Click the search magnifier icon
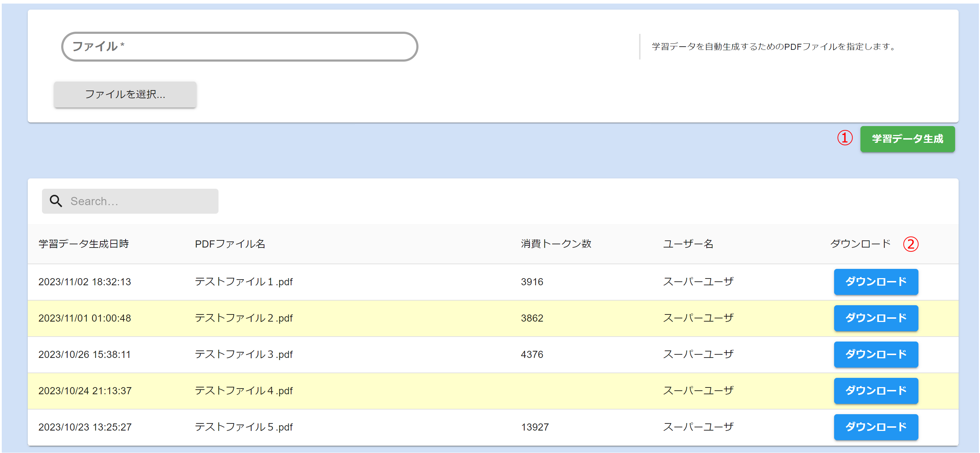The height and width of the screenshot is (453, 980). coord(56,201)
